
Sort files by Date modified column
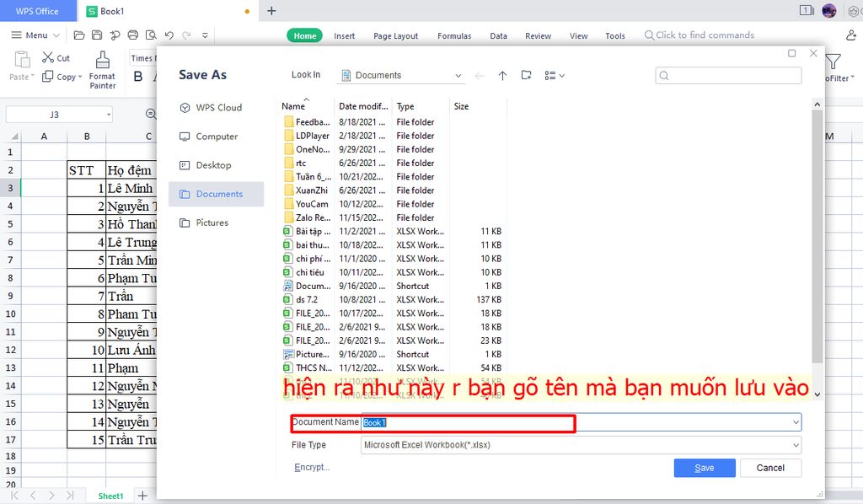click(x=363, y=106)
